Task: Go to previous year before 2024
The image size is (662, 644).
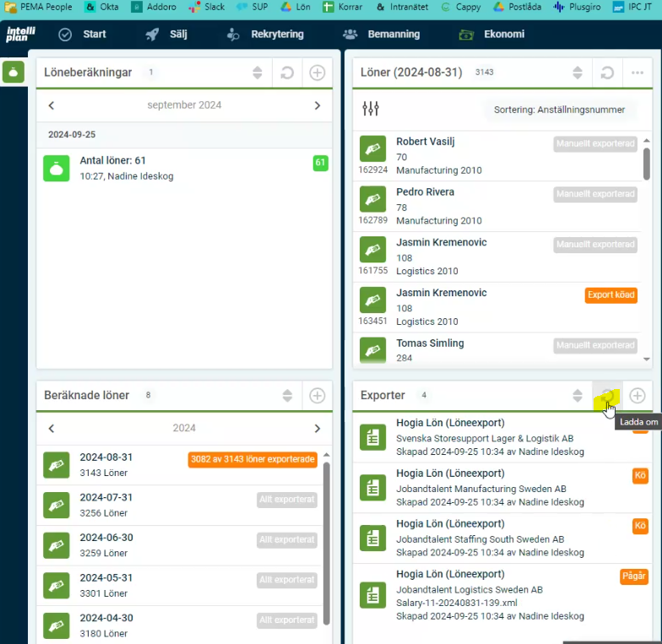Action: [x=52, y=428]
